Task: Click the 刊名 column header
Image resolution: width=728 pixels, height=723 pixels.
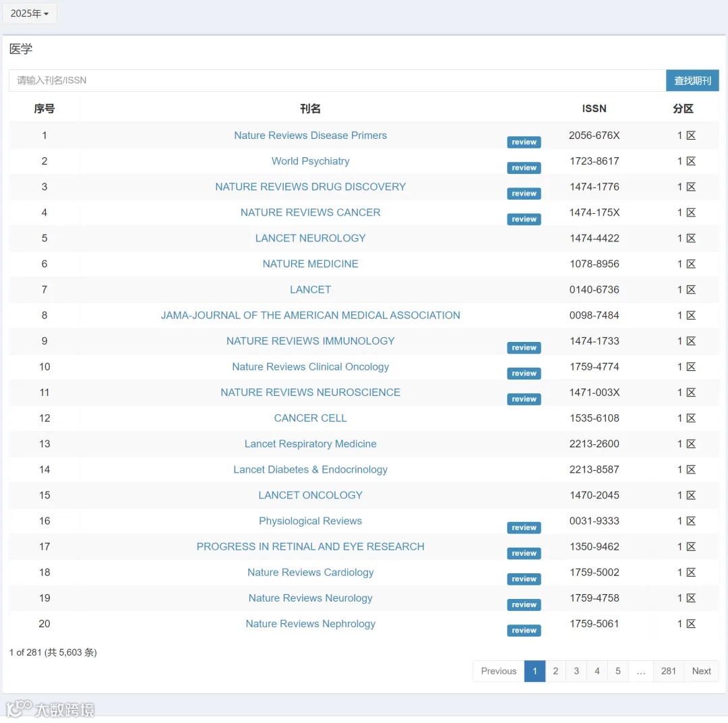Action: coord(310,109)
